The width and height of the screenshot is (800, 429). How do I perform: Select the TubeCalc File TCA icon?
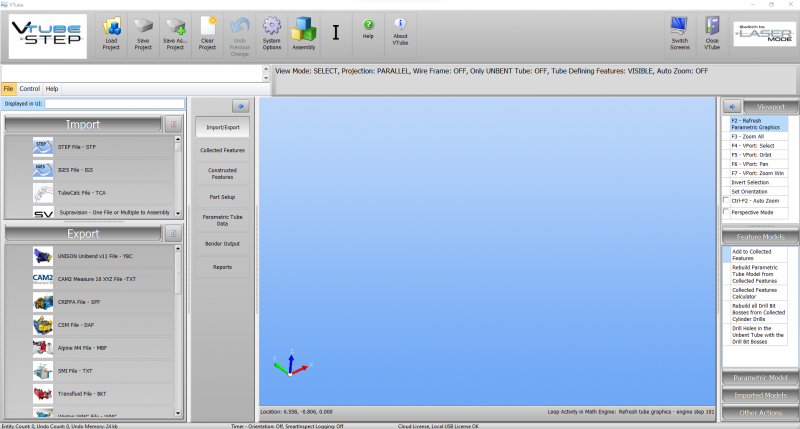point(43,193)
